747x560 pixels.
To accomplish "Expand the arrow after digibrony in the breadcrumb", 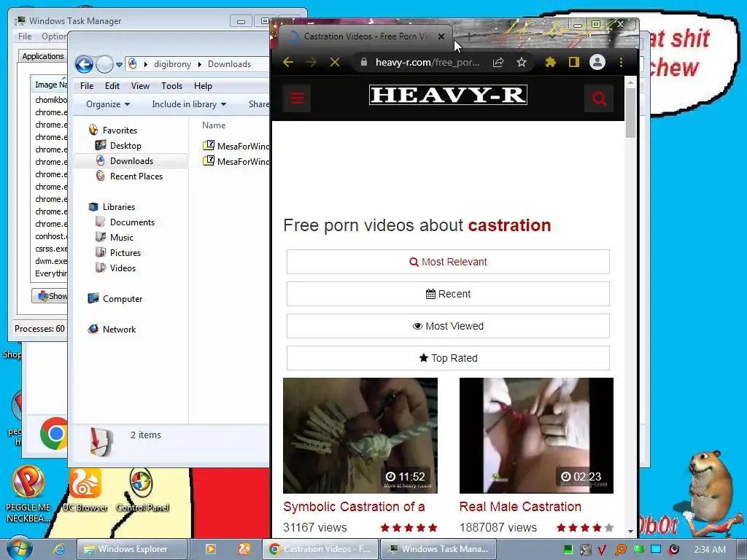I will pos(200,64).
